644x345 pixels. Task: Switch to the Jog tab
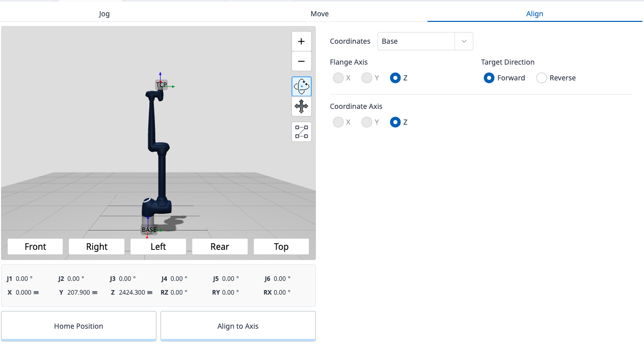pos(104,14)
